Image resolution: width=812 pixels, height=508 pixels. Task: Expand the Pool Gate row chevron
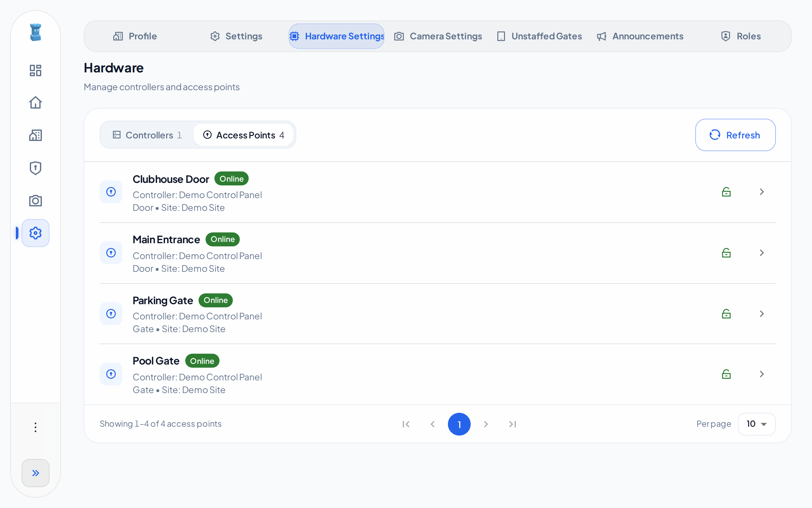click(762, 374)
